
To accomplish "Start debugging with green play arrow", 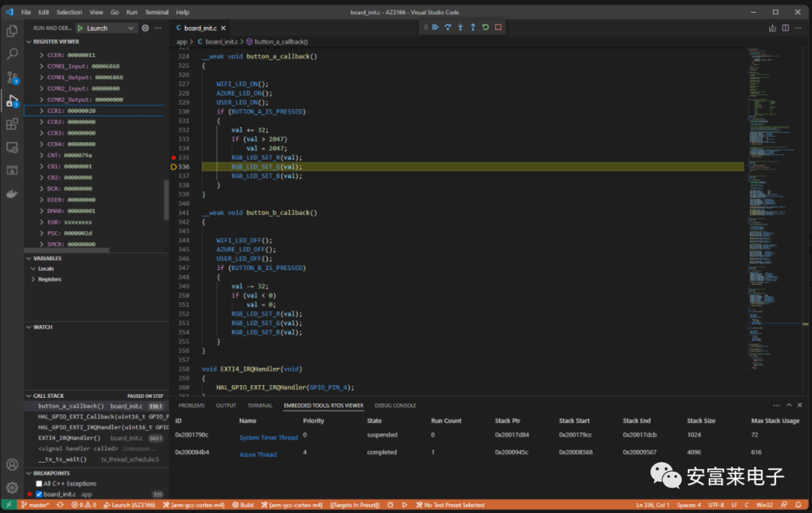I will pos(80,28).
